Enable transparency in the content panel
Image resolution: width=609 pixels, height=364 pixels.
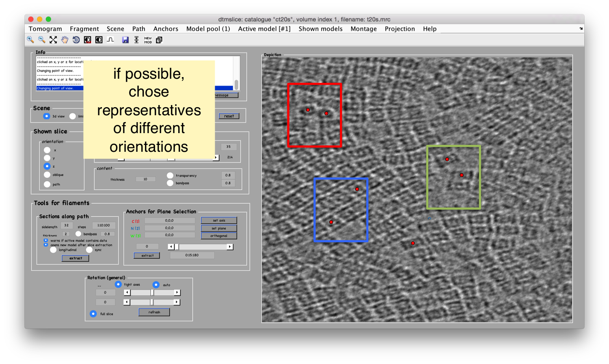click(x=170, y=175)
